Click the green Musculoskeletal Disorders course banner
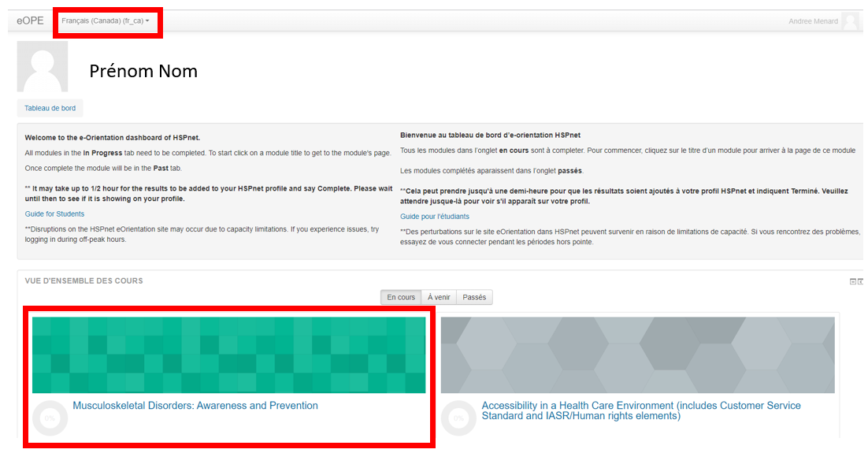The width and height of the screenshot is (868, 453). click(x=228, y=355)
